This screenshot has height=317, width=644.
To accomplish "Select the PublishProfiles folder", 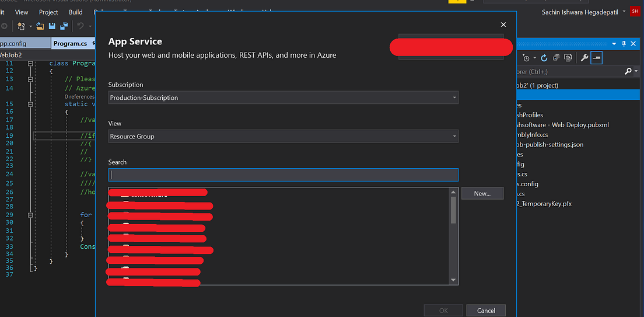I will (x=530, y=114).
